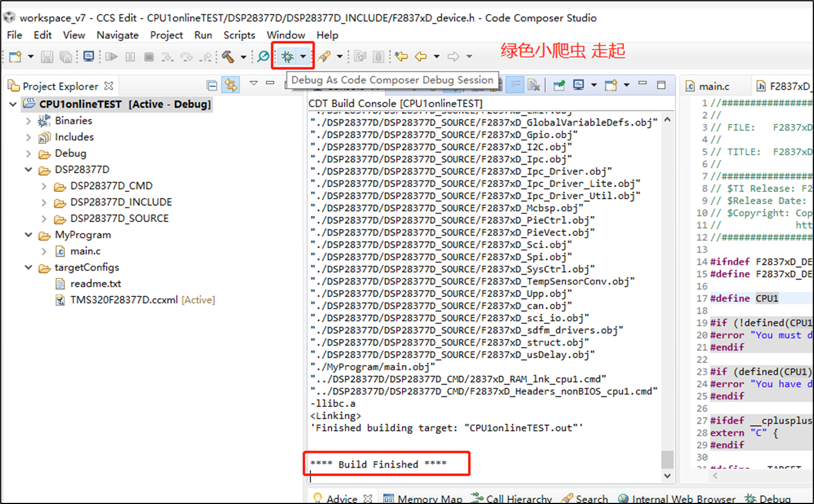Viewport: 814px width, 504px height.
Task: Collapse the MyProgram folder
Action: tap(28, 235)
